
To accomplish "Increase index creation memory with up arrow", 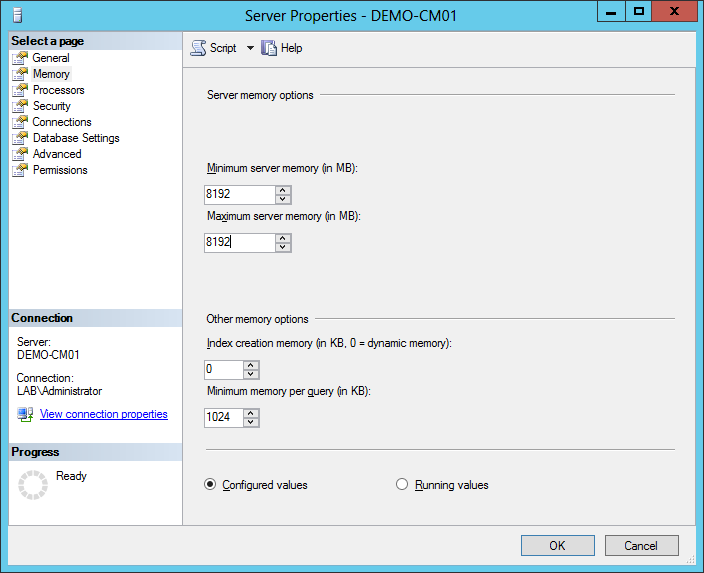I will tap(252, 365).
